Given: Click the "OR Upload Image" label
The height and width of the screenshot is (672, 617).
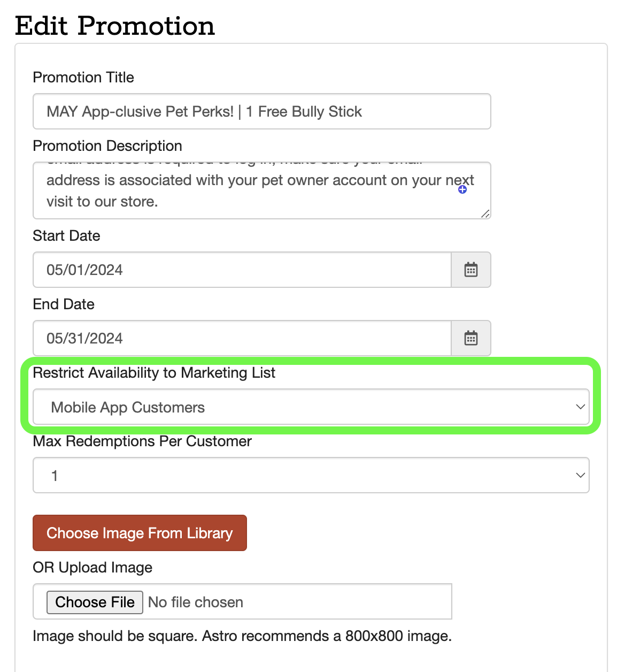Looking at the screenshot, I should tap(92, 567).
